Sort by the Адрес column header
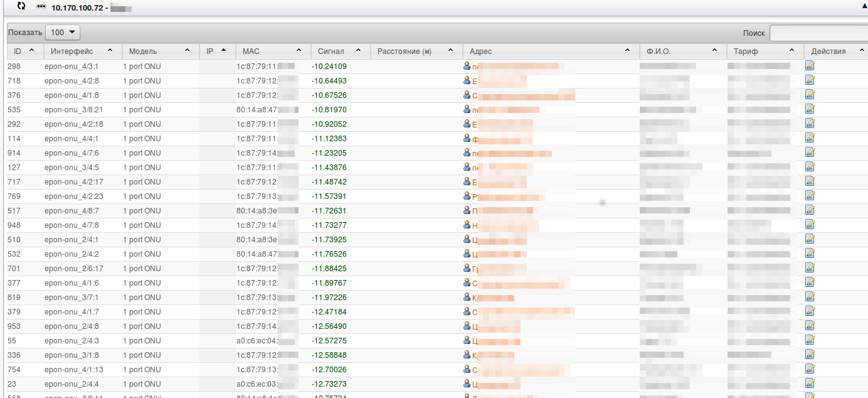 click(x=551, y=51)
